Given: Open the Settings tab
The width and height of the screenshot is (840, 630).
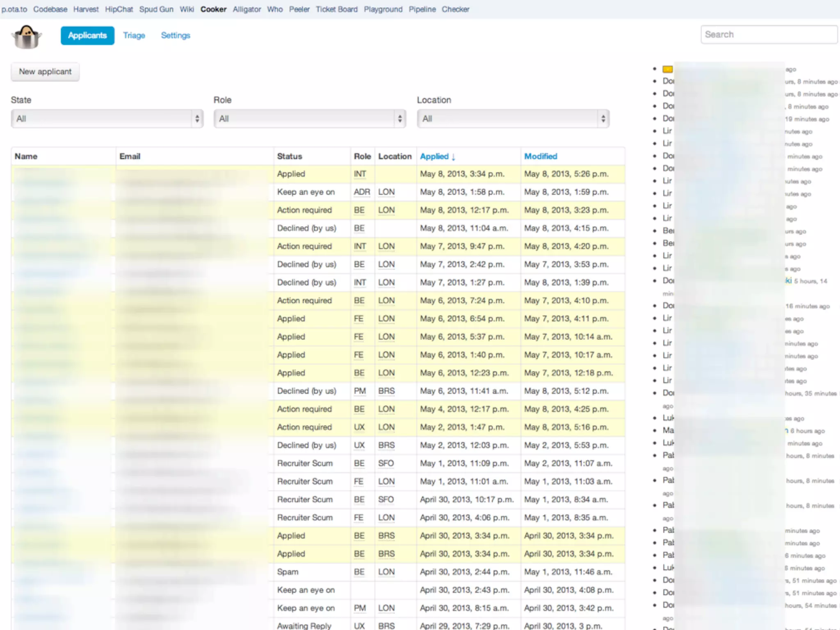Looking at the screenshot, I should pyautogui.click(x=176, y=36).
